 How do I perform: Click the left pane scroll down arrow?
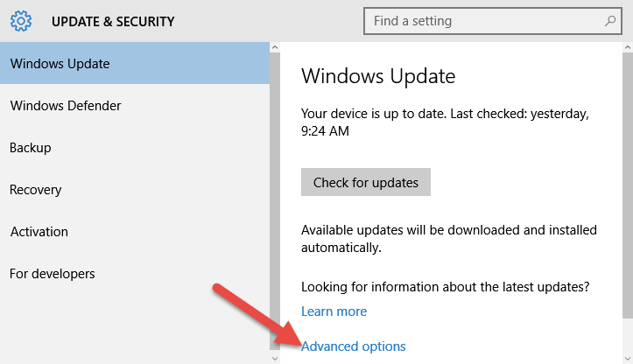coord(275,358)
